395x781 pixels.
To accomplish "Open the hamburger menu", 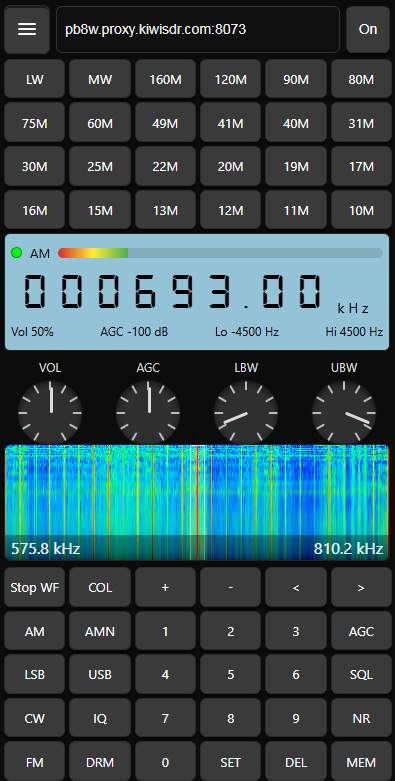I will pyautogui.click(x=27, y=29).
